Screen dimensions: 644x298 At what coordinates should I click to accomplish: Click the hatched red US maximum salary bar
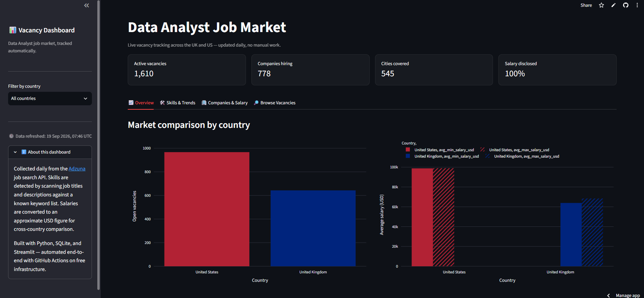[444, 217]
